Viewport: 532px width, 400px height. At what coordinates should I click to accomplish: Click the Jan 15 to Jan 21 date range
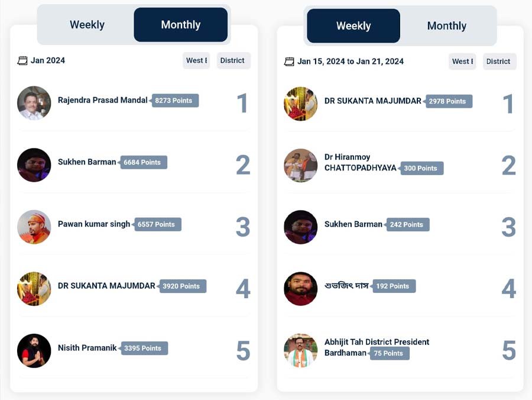click(351, 62)
